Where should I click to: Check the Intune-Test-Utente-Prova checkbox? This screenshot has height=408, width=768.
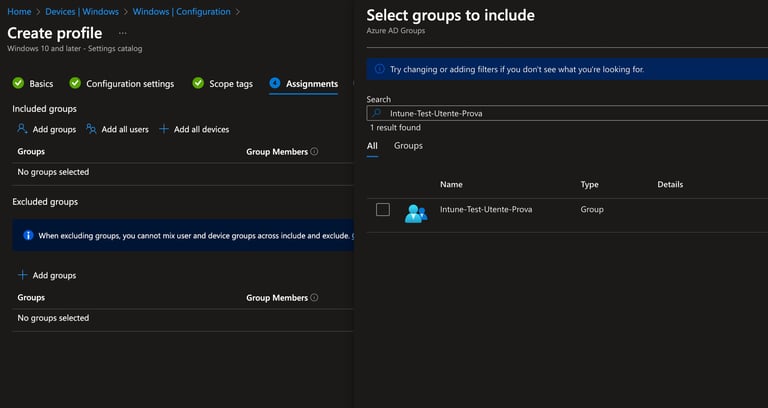click(x=383, y=210)
